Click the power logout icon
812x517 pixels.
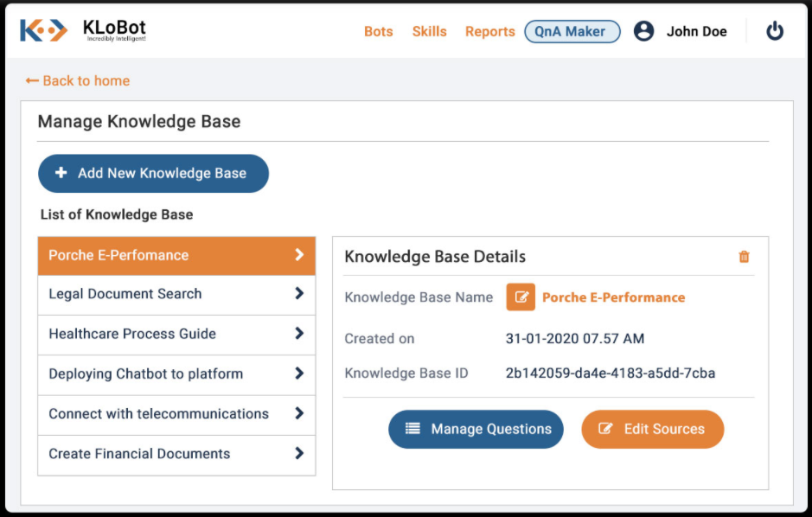(775, 31)
